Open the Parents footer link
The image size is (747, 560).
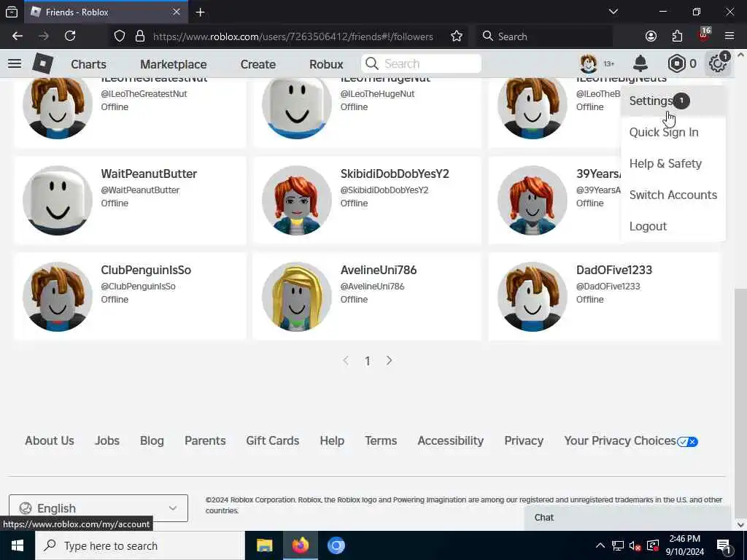(x=205, y=440)
